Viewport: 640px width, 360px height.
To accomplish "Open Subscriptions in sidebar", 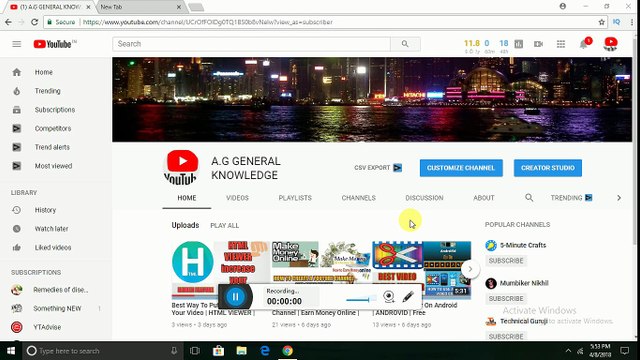I will [56, 110].
